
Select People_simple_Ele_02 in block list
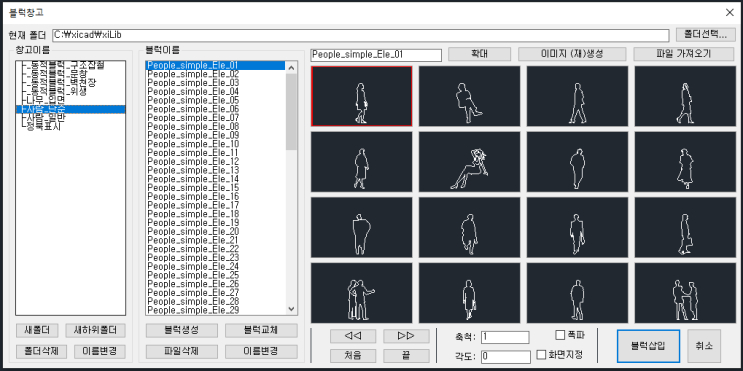(216, 74)
